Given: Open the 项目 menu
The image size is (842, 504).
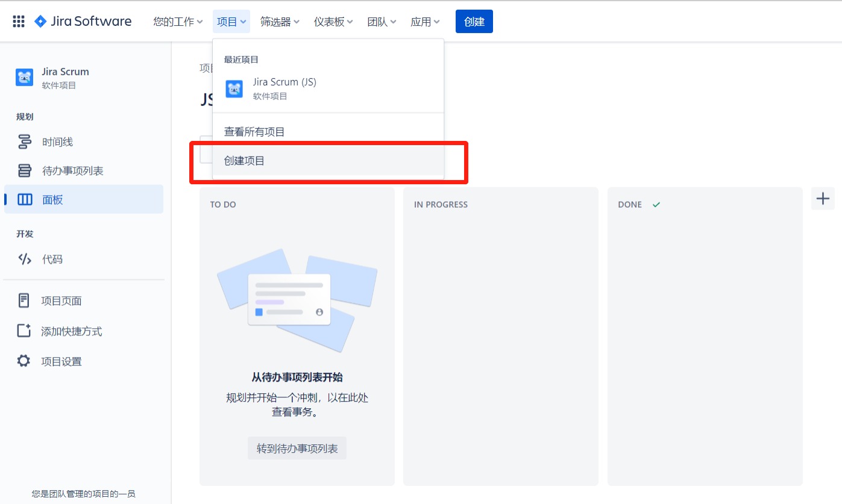Looking at the screenshot, I should [x=231, y=20].
